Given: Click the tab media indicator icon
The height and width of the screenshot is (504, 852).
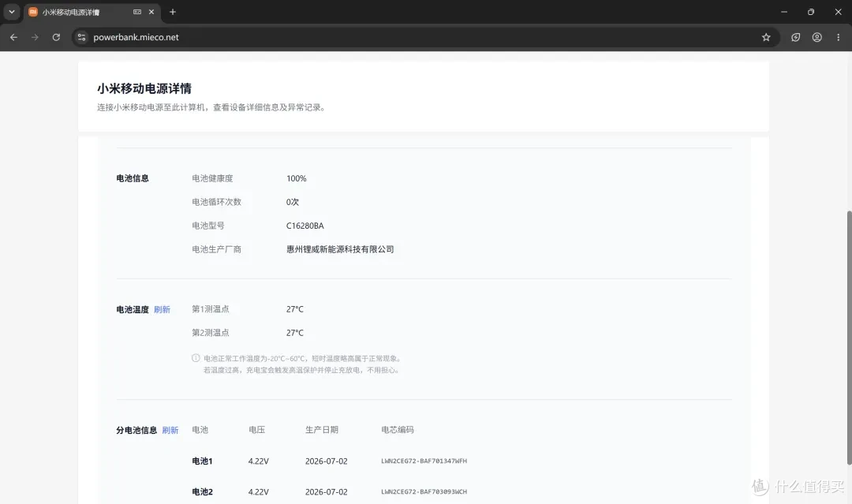Looking at the screenshot, I should [137, 12].
